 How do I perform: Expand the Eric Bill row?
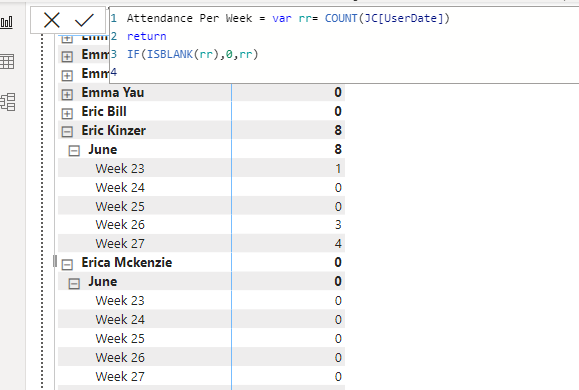click(67, 113)
